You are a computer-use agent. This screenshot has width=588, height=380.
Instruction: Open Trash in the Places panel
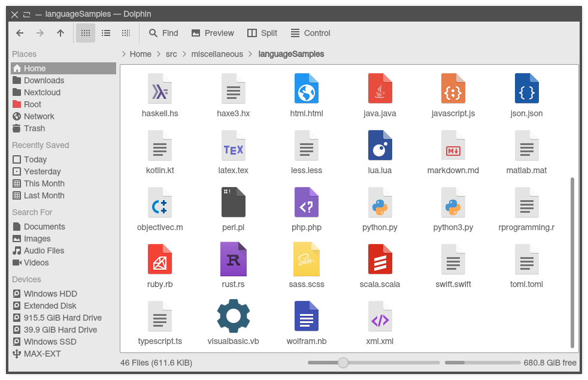tap(63, 128)
